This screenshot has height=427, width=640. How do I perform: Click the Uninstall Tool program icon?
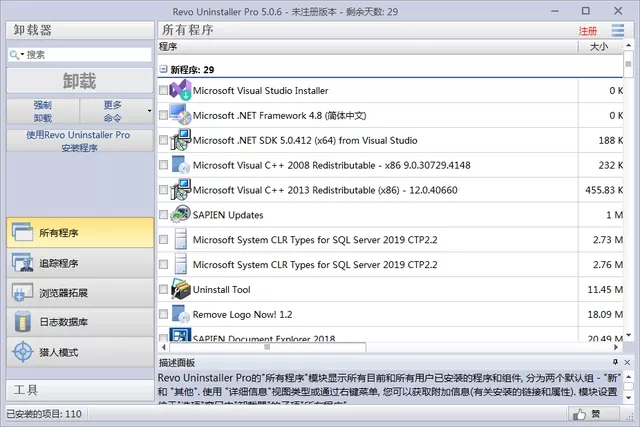pyautogui.click(x=180, y=289)
